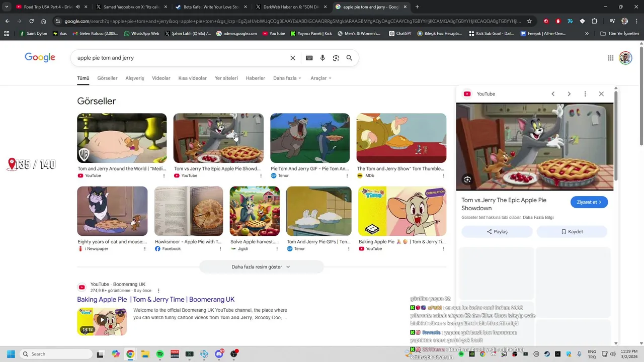Viewport: 644px width, 362px height.
Task: Submit search with the magnifying glass icon
Action: point(349,58)
